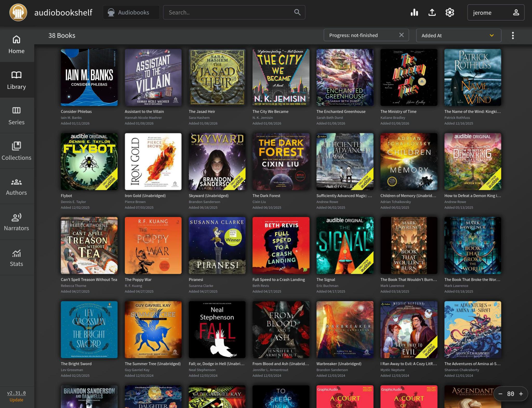Open the Piranesi book cover

[217, 245]
